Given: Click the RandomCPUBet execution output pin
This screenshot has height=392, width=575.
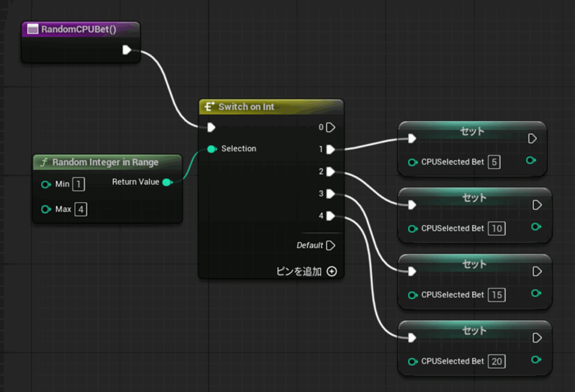Looking at the screenshot, I should click(x=126, y=50).
